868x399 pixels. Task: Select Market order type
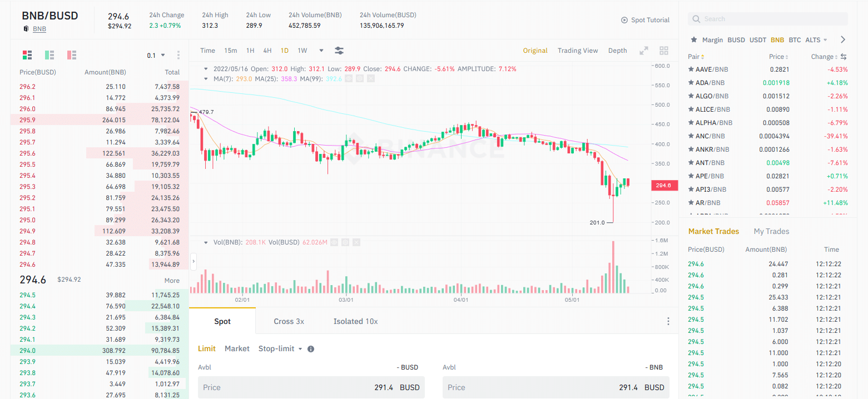click(237, 348)
